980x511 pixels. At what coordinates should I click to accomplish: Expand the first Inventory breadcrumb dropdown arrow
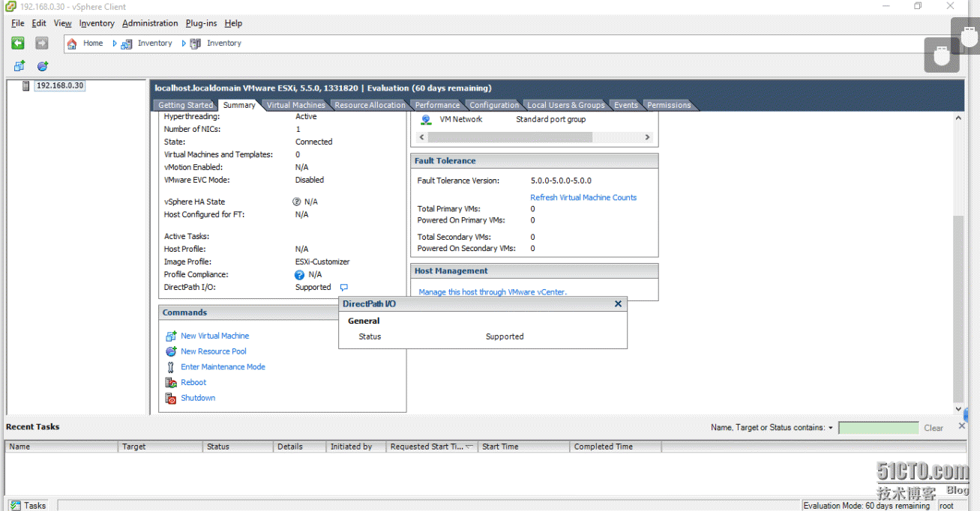(184, 43)
